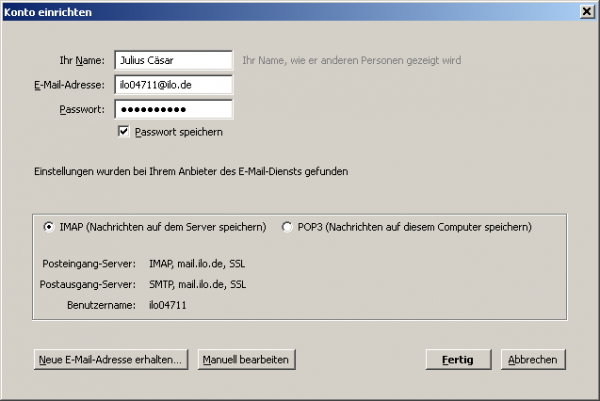
Task: Click the Posteingang-Server IMAP mail.ilo.de entry
Action: [x=197, y=264]
